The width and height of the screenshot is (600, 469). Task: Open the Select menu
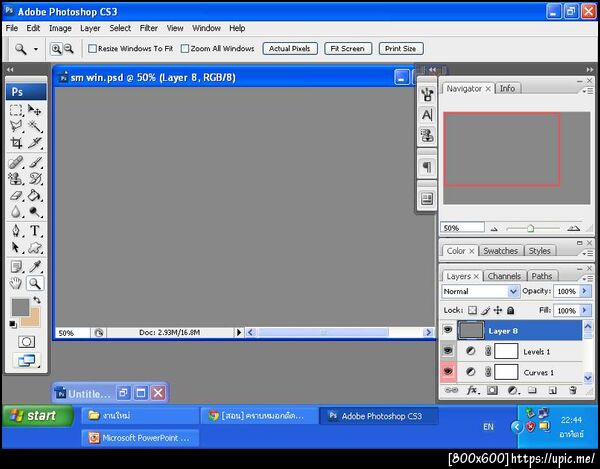pyautogui.click(x=120, y=28)
